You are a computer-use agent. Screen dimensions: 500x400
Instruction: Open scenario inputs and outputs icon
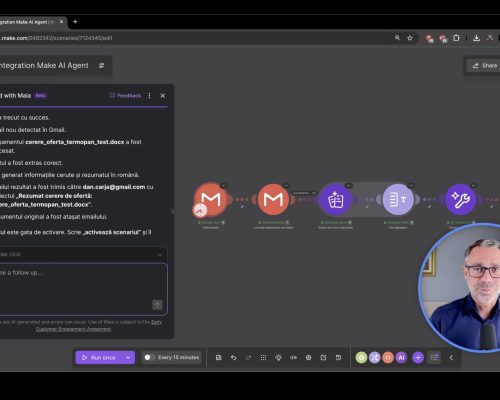click(293, 357)
